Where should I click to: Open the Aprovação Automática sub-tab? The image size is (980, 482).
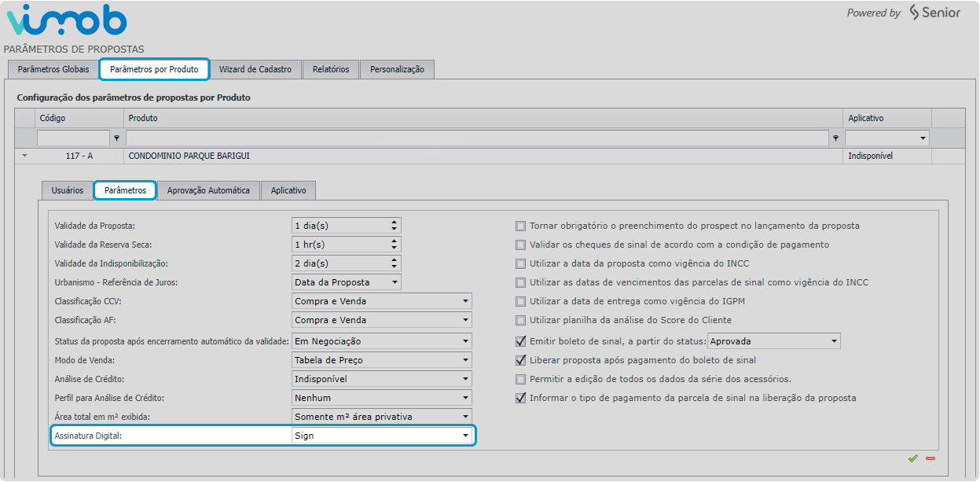point(208,190)
